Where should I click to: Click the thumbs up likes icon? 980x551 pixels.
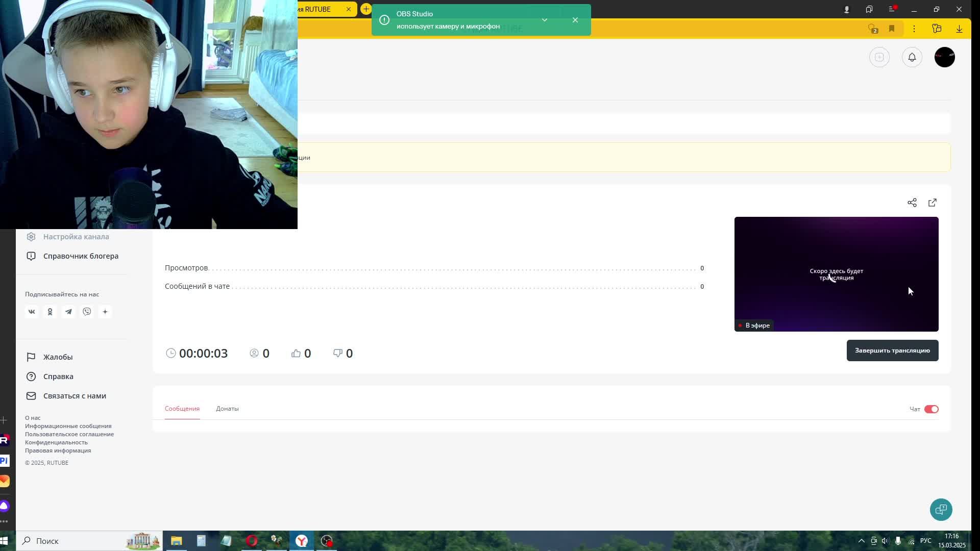pyautogui.click(x=296, y=353)
